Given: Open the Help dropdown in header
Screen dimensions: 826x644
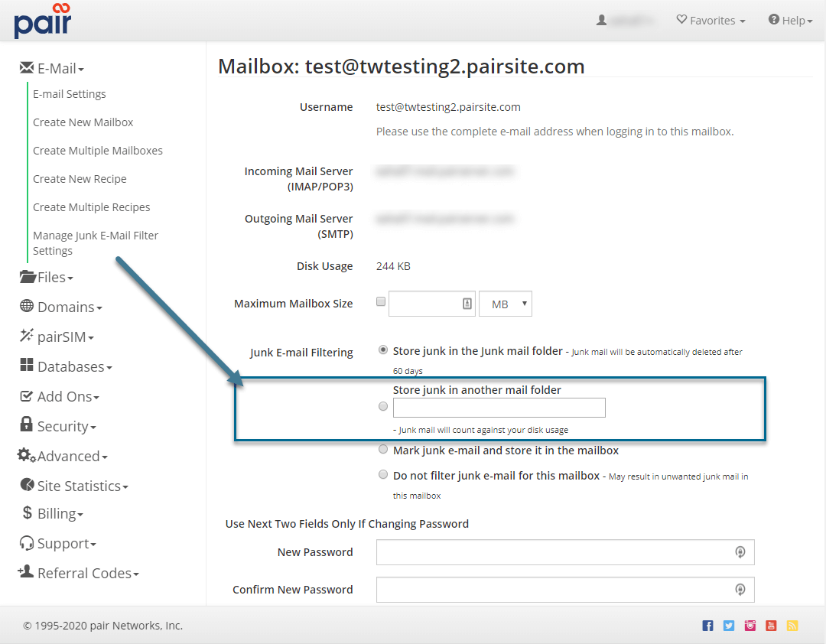Looking at the screenshot, I should coord(790,21).
